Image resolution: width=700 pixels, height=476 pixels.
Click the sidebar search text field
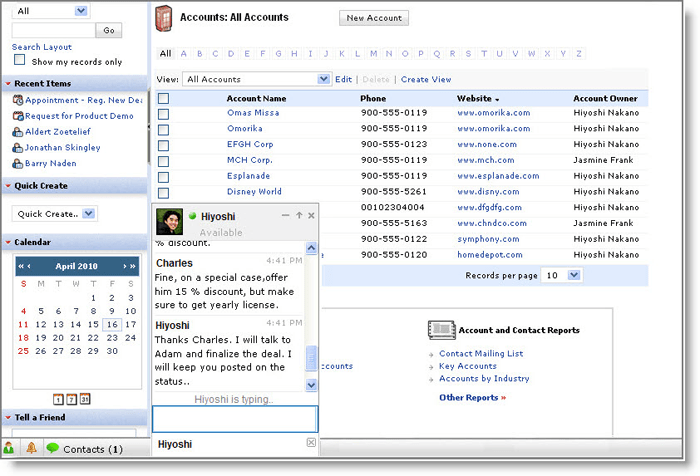pos(53,30)
